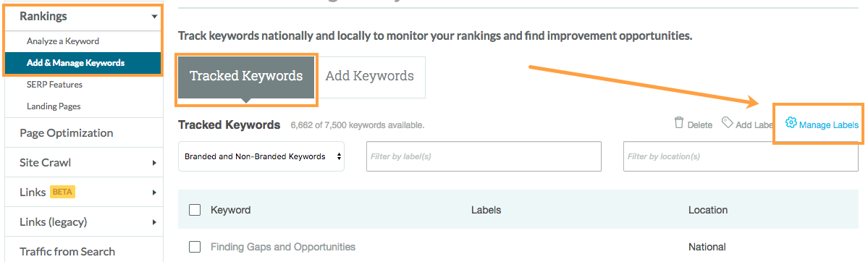Expand the Links (legacy) submenu arrow
Viewport: 868px width, 262px height.
(154, 222)
